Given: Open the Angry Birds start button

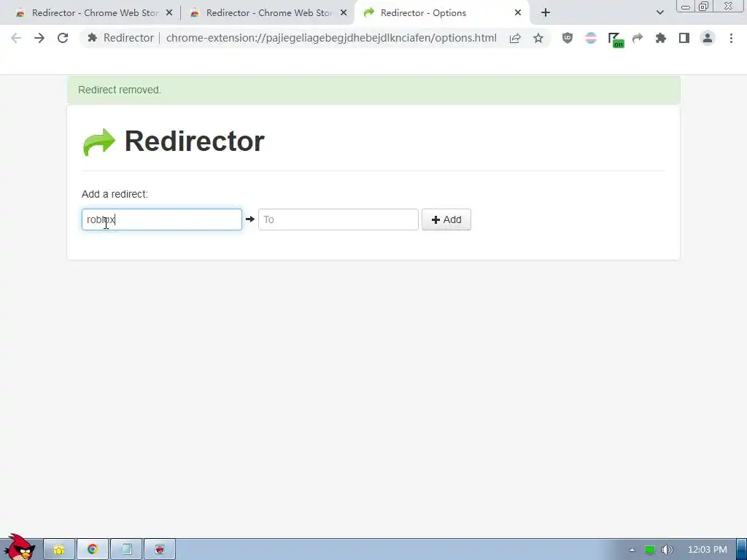Looking at the screenshot, I should (x=19, y=548).
